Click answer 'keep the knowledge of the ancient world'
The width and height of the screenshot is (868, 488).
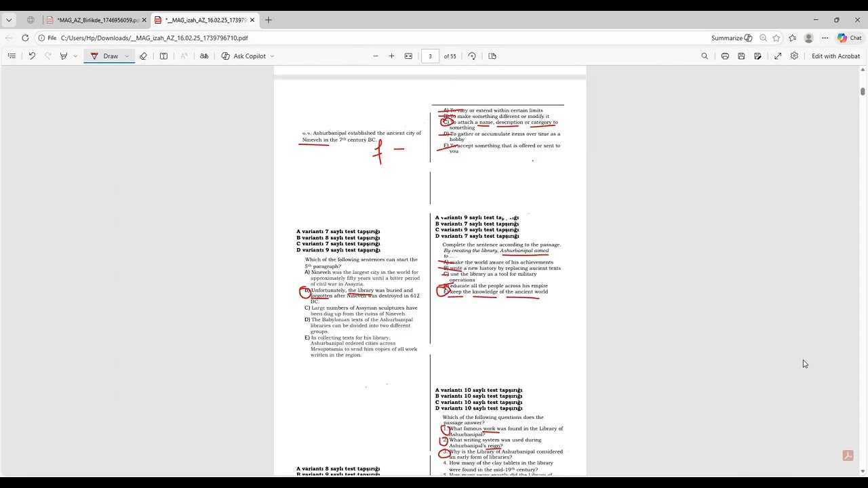click(x=498, y=291)
